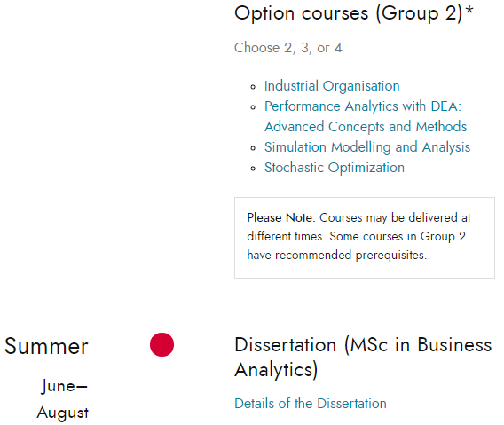
Task: Open the Industrial Organisation course link
Action: click(x=332, y=86)
